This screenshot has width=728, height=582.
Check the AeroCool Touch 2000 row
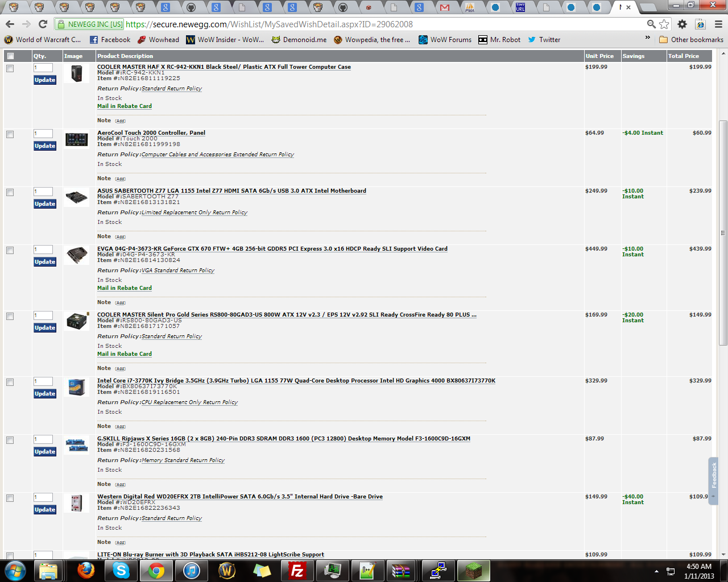[10, 134]
